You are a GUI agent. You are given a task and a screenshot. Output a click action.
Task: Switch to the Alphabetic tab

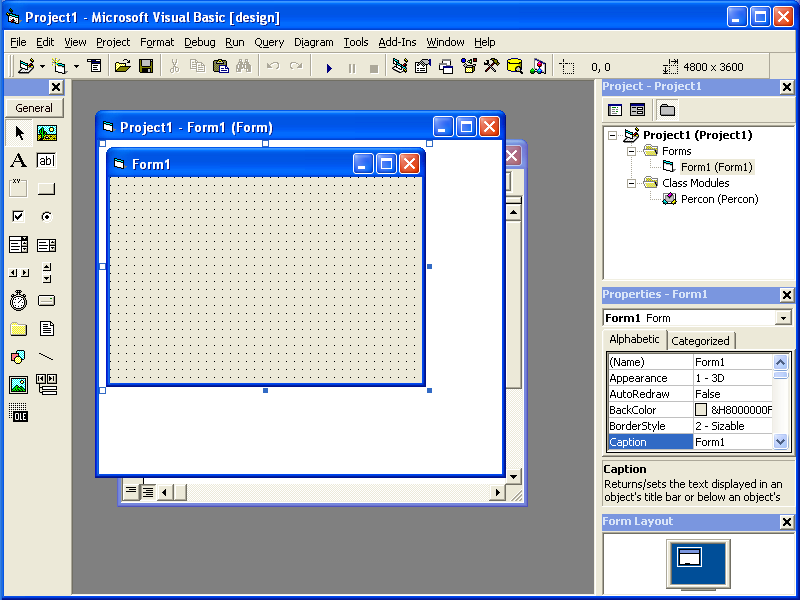[x=634, y=339]
